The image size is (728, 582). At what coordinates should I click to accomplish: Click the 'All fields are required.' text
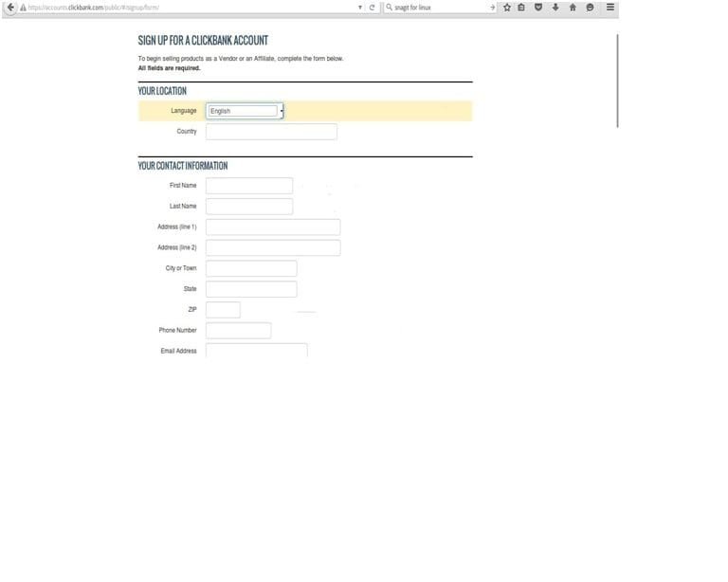pos(169,68)
